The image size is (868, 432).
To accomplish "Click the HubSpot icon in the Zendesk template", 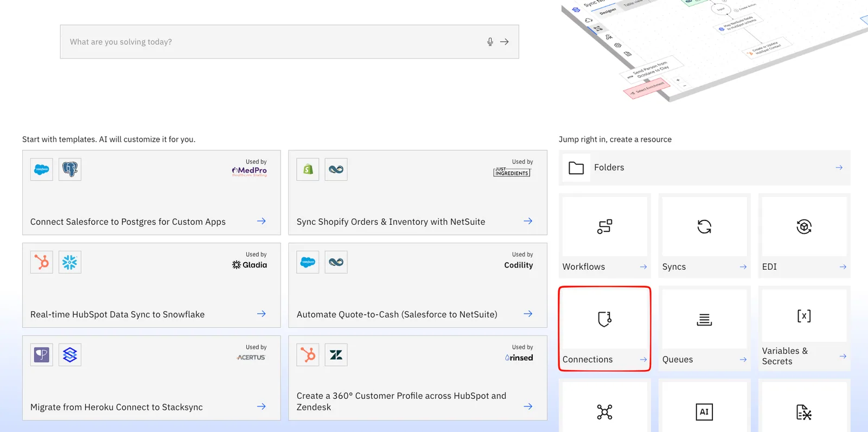I will click(308, 355).
